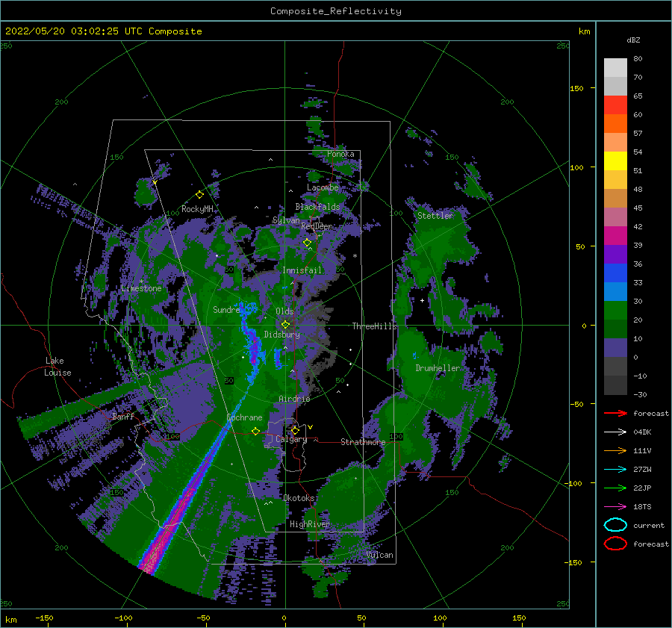
Task: Click the Cochrane city label
Action: (x=244, y=417)
